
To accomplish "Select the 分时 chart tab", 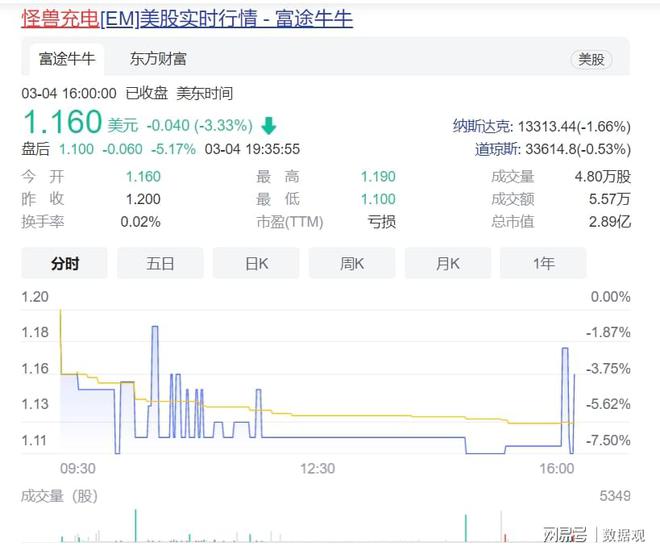I will [x=64, y=264].
